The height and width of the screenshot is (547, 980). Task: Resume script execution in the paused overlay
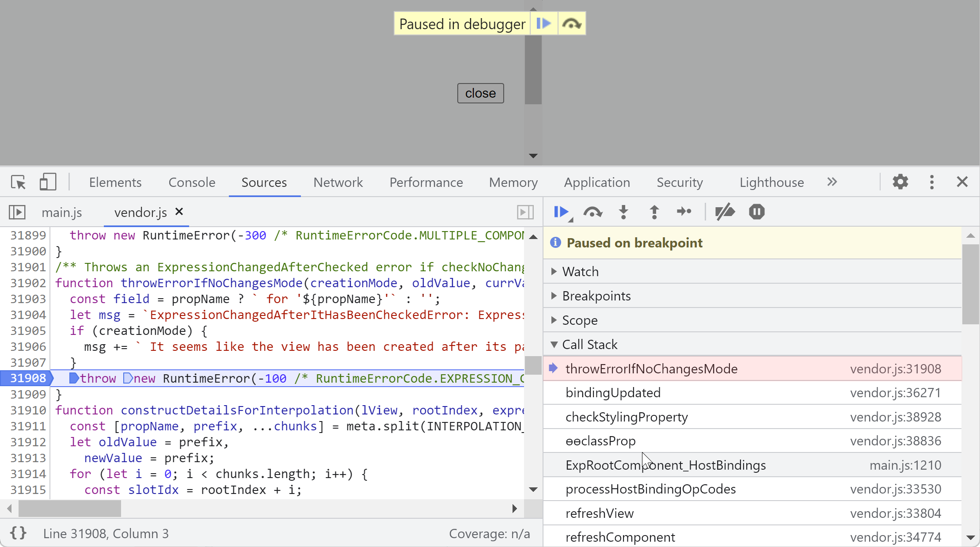[543, 23]
